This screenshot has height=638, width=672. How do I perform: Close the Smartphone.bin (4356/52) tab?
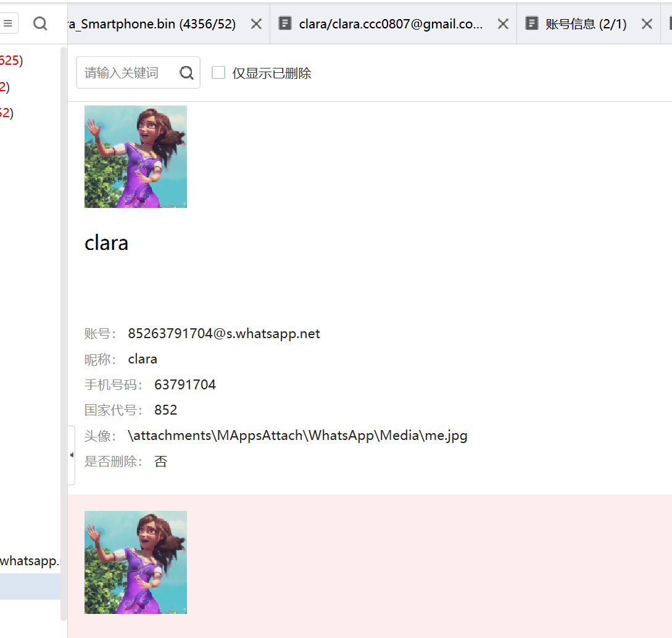256,24
